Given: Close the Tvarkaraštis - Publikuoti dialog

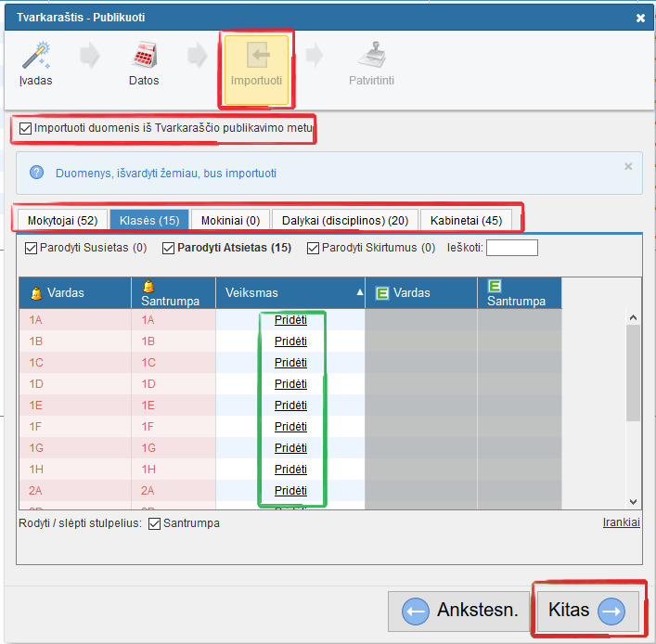Looking at the screenshot, I should tap(640, 18).
